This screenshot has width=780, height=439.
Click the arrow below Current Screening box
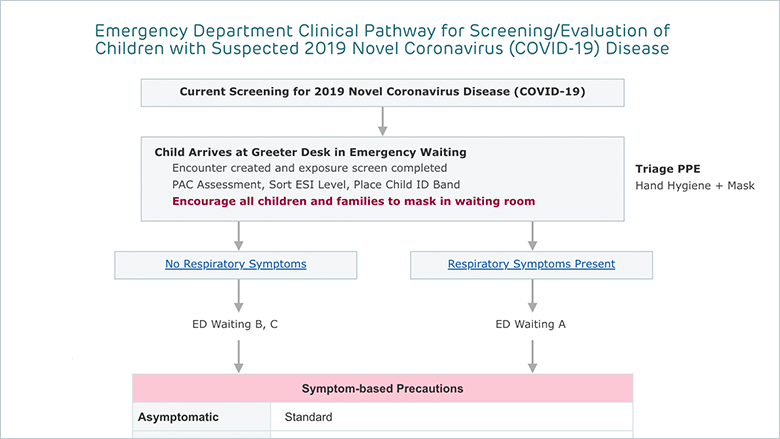click(383, 121)
